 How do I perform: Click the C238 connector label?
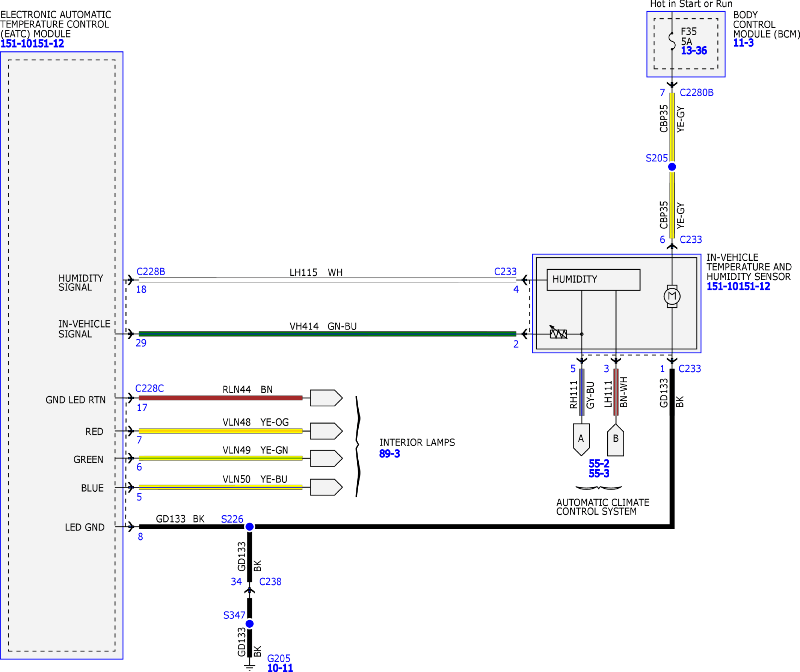270,582
